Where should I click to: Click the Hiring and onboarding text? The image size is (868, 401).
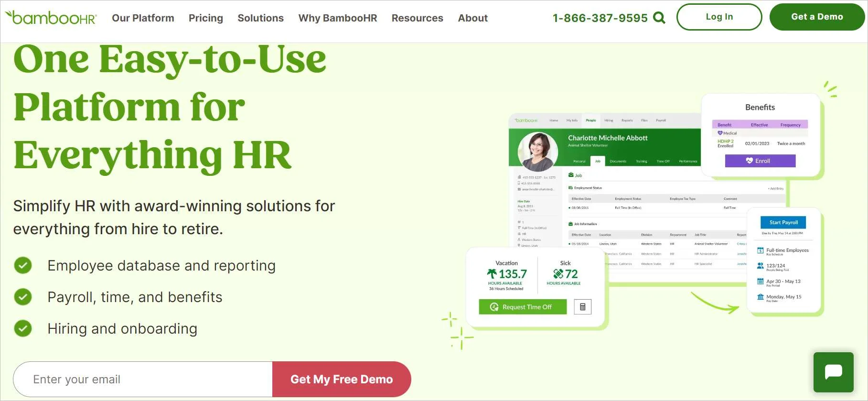pyautogui.click(x=122, y=329)
